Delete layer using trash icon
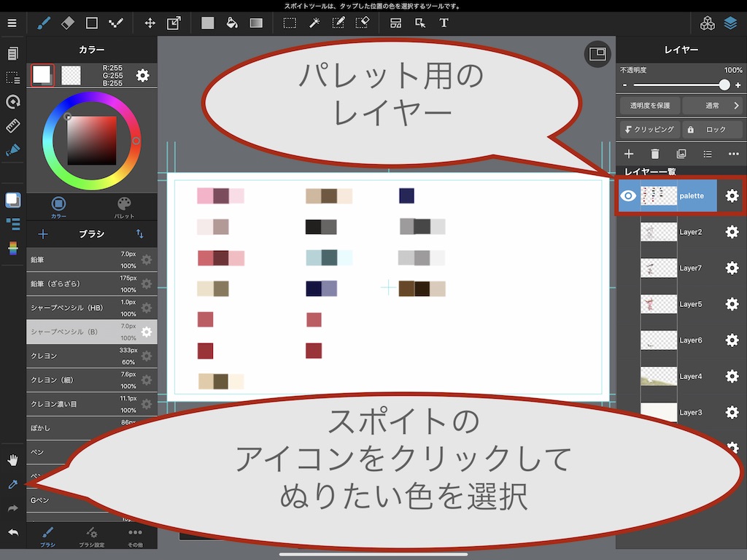Viewport: 747px width, 560px height. 655,154
